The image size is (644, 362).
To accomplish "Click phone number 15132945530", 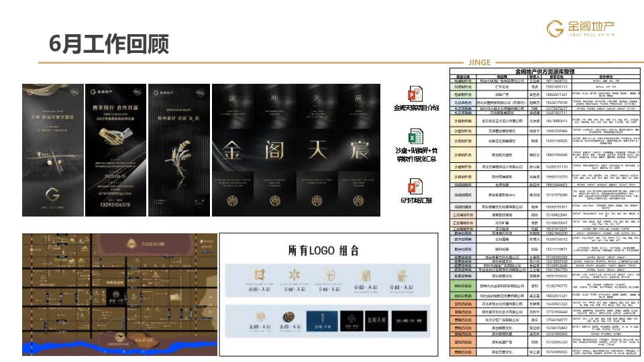I will coord(557,342).
